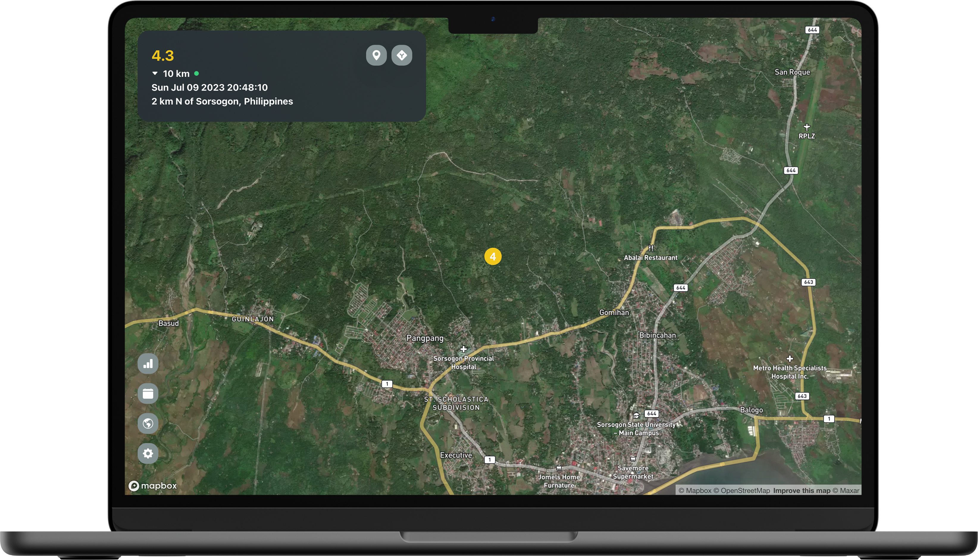978x560 pixels.
Task: Click the Abalai Restaurant map icon
Action: pyautogui.click(x=650, y=248)
